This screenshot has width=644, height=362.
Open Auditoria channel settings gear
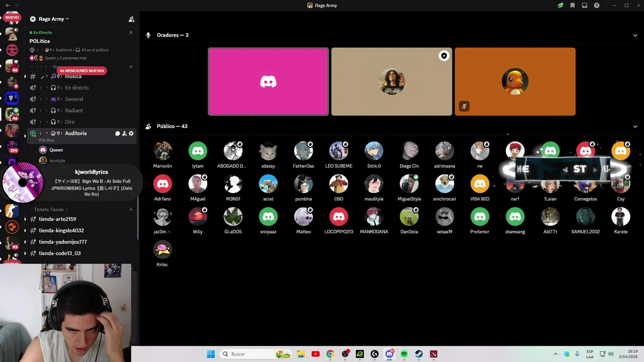point(131,133)
